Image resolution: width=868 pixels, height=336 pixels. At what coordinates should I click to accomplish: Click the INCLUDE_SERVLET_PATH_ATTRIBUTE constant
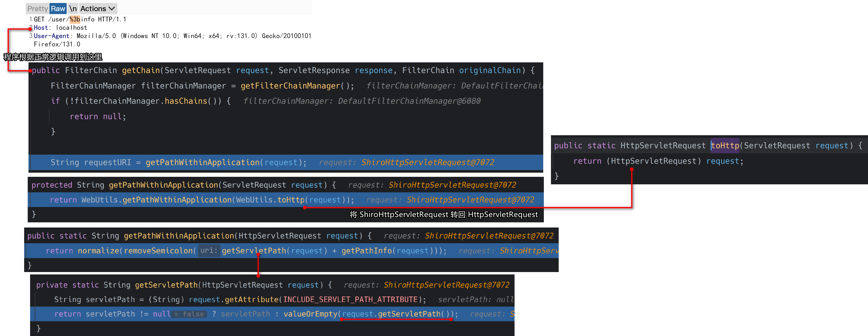coord(350,299)
